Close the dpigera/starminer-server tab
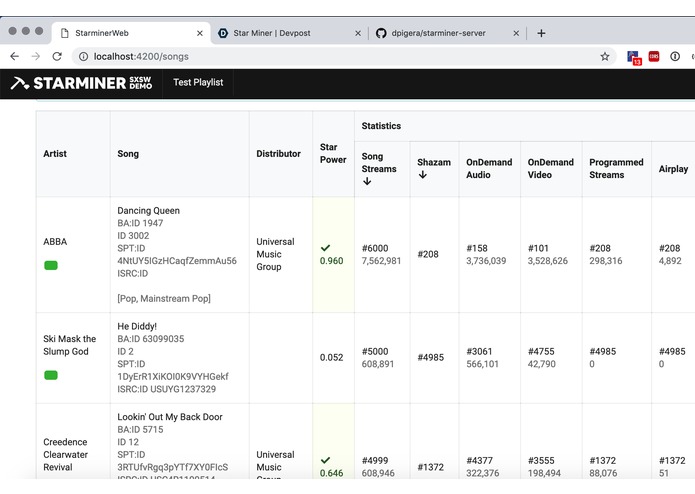Viewport: 695px width, 494px height. tap(516, 33)
